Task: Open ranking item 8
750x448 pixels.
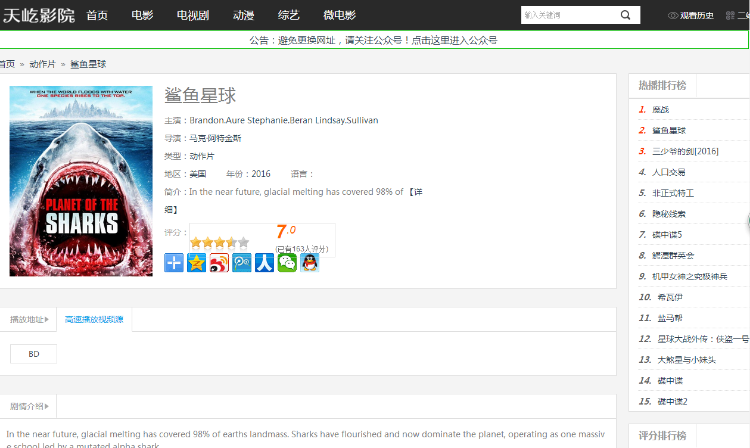Action: click(673, 255)
